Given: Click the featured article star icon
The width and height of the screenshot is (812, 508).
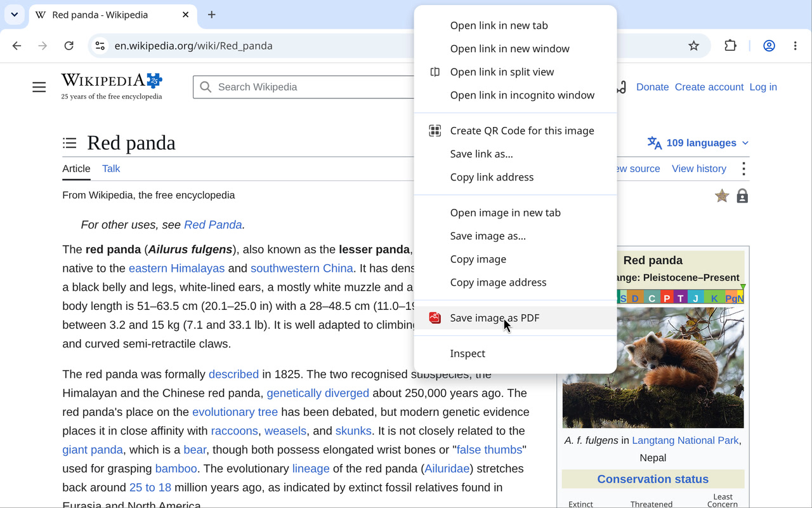Looking at the screenshot, I should click(x=722, y=196).
